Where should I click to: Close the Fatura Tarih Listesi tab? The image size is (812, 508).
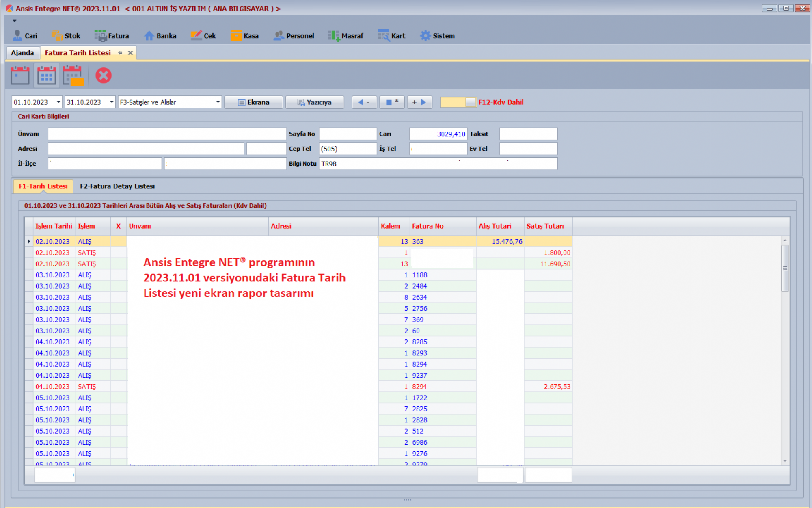(130, 53)
